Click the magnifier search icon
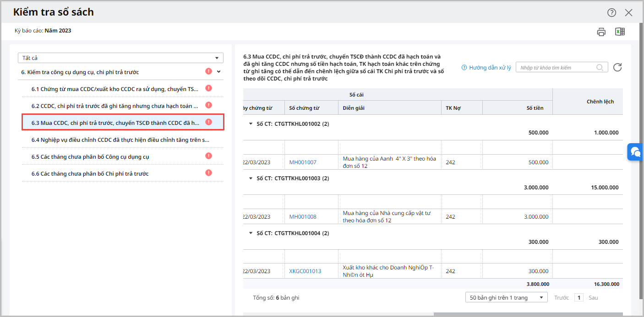The height and width of the screenshot is (317, 644). click(x=600, y=68)
